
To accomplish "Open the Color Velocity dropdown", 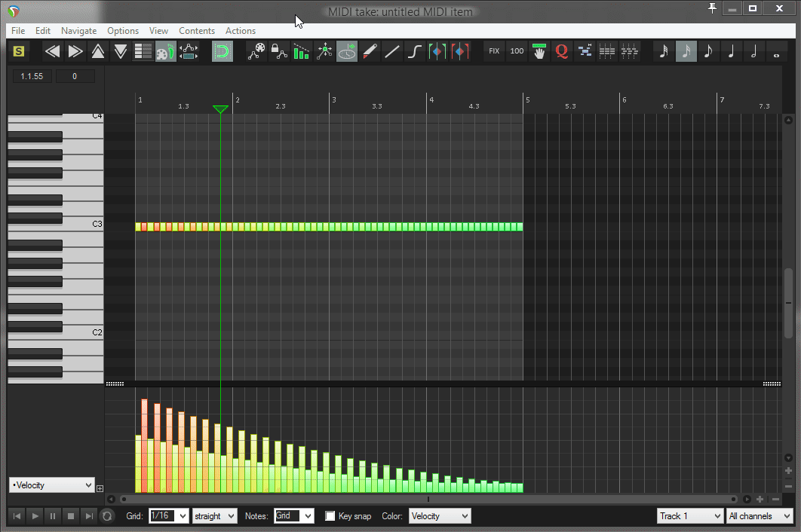I will pyautogui.click(x=440, y=516).
